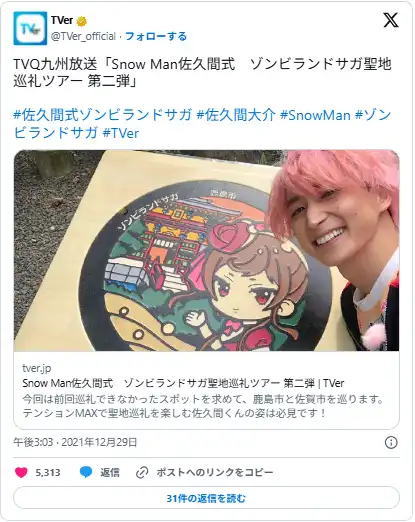Open hashtag #佐久間大介
The width and height of the screenshot is (415, 522).
236,115
